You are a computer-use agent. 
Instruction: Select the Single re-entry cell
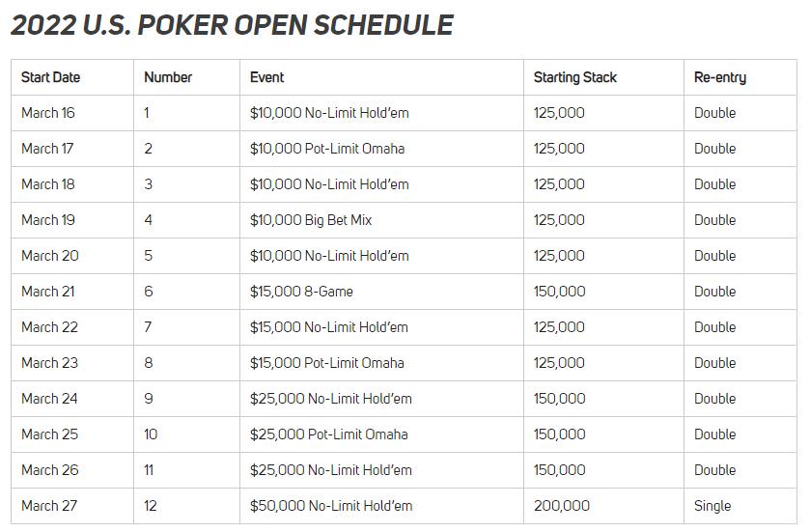(x=712, y=506)
